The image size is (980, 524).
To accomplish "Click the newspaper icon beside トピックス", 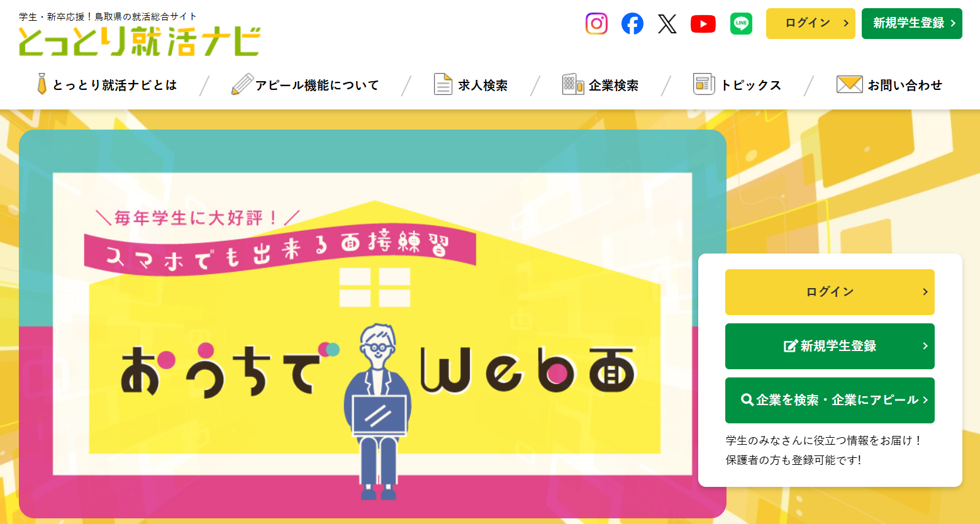I will [704, 84].
